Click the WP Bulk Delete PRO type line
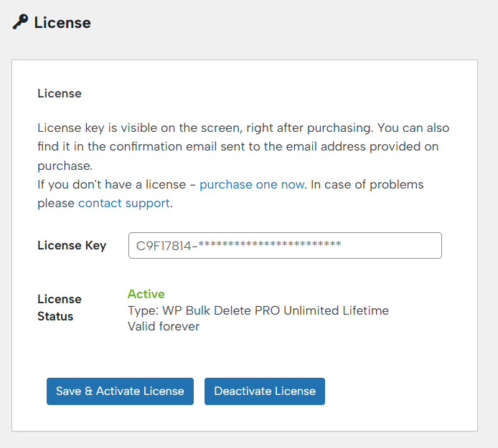The height and width of the screenshot is (448, 498). click(x=258, y=310)
